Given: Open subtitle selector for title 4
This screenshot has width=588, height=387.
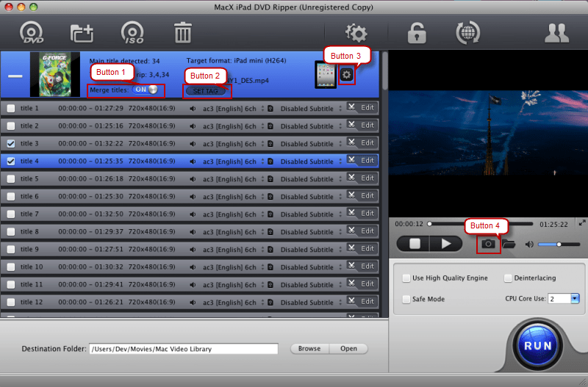Looking at the screenshot, I should pyautogui.click(x=311, y=162).
